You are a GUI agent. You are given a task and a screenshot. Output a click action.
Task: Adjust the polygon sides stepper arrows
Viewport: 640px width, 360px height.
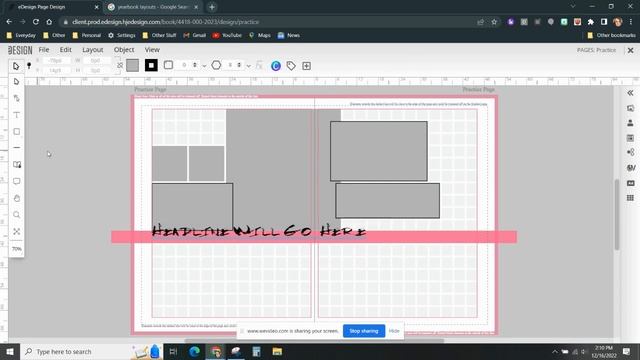coord(239,65)
